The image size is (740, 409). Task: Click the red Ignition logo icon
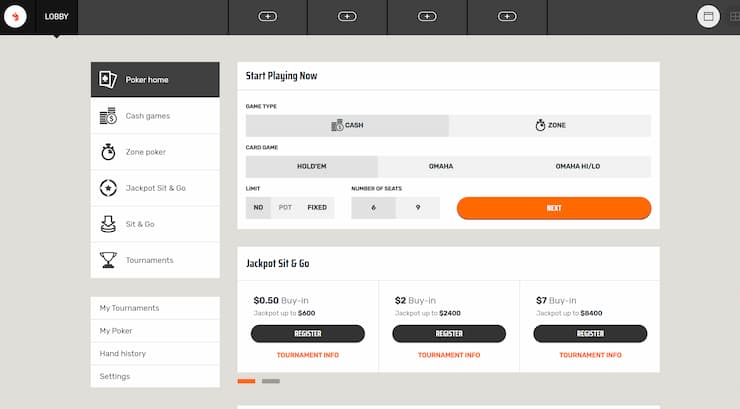point(17,17)
